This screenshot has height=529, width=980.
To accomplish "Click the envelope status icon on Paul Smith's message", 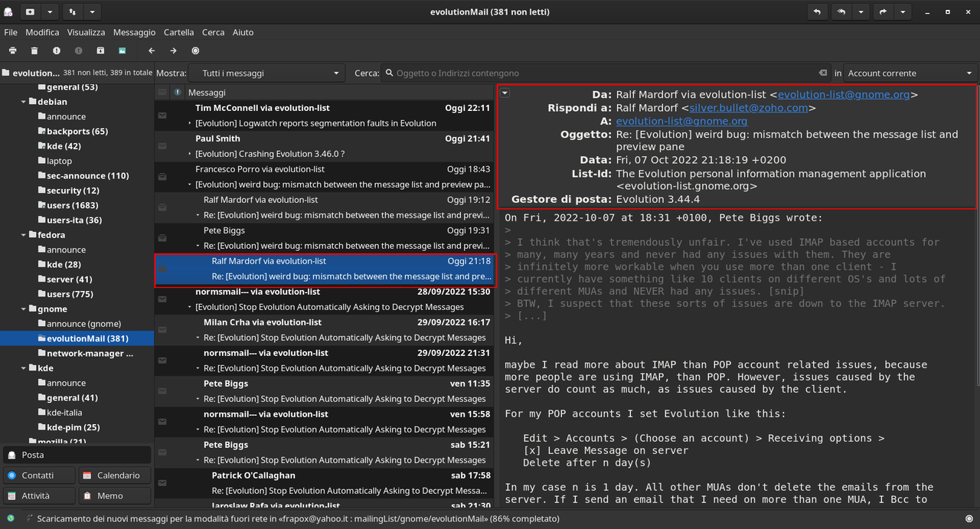I will pyautogui.click(x=162, y=146).
